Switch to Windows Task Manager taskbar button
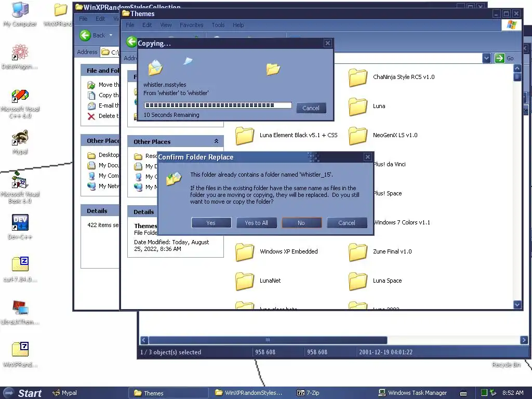The height and width of the screenshot is (399, 532). pyautogui.click(x=413, y=393)
